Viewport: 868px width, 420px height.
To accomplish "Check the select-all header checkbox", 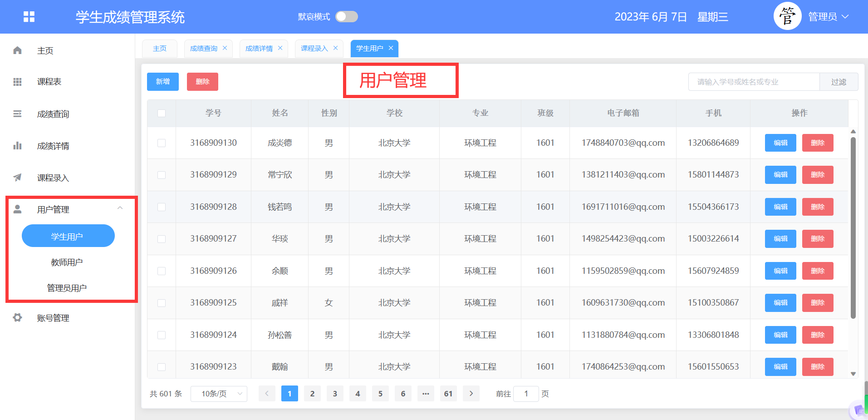I will click(162, 113).
